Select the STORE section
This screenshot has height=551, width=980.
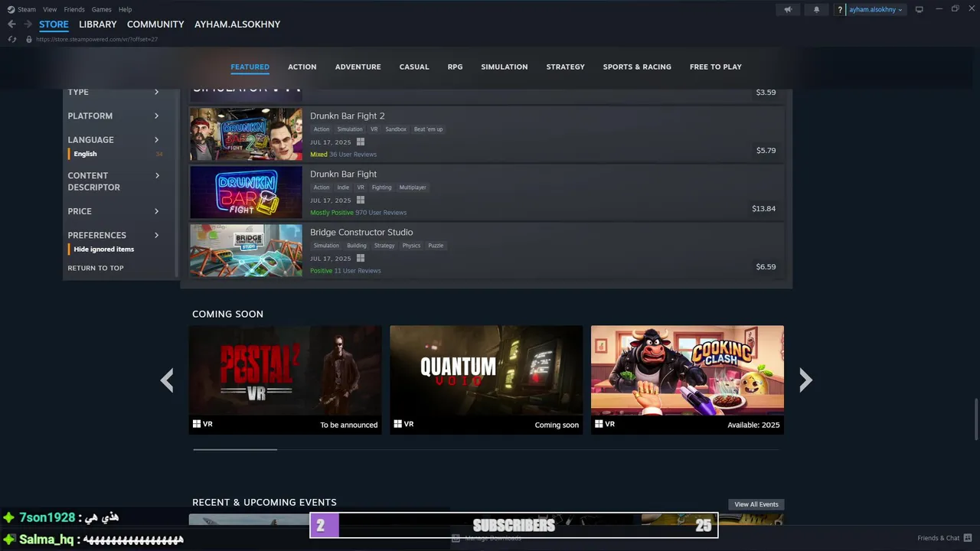[x=54, y=24]
